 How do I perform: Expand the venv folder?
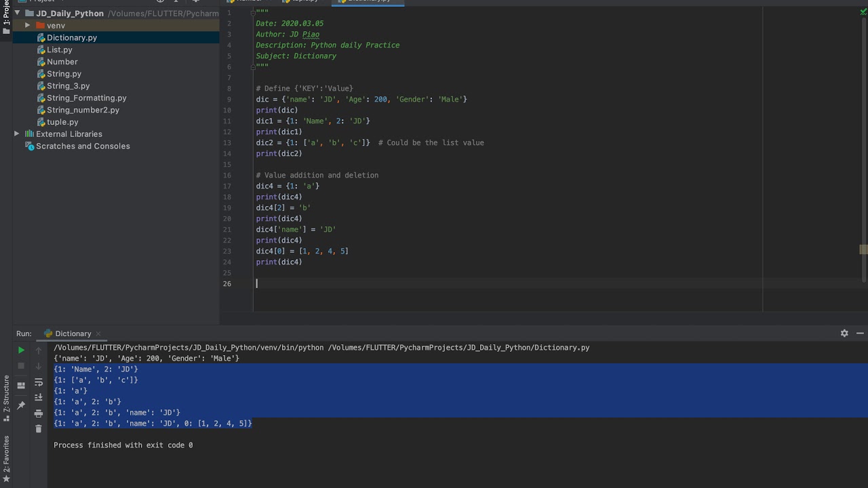pos(27,25)
